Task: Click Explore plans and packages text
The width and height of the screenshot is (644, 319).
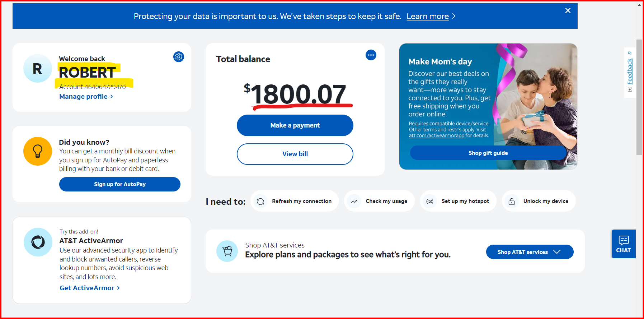Action: 348,255
